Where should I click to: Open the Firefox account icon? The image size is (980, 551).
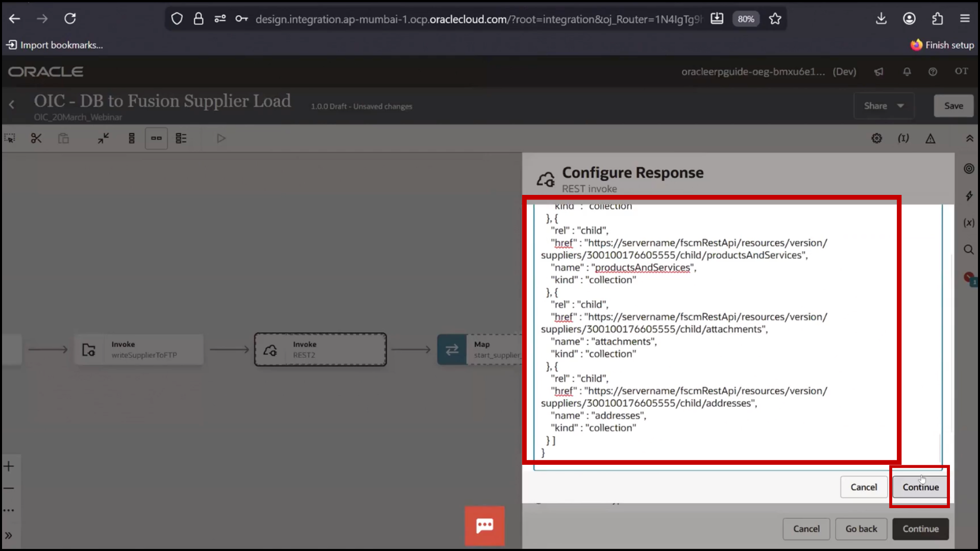pyautogui.click(x=909, y=19)
